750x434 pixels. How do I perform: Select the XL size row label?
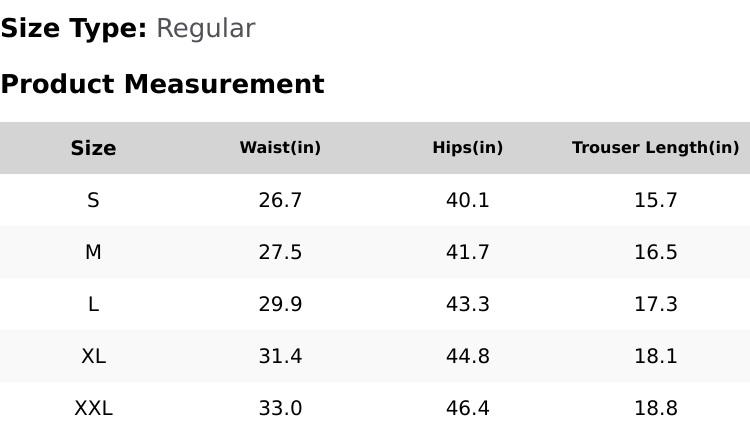coord(93,356)
